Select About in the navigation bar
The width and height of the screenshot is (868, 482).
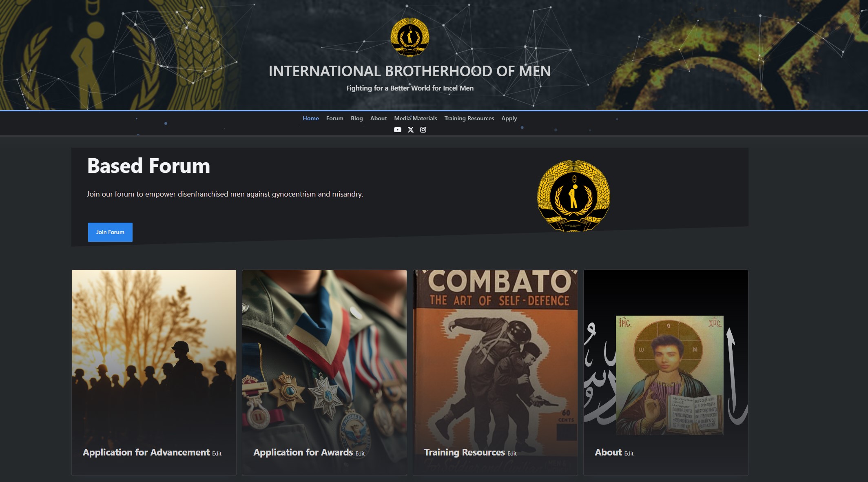378,118
